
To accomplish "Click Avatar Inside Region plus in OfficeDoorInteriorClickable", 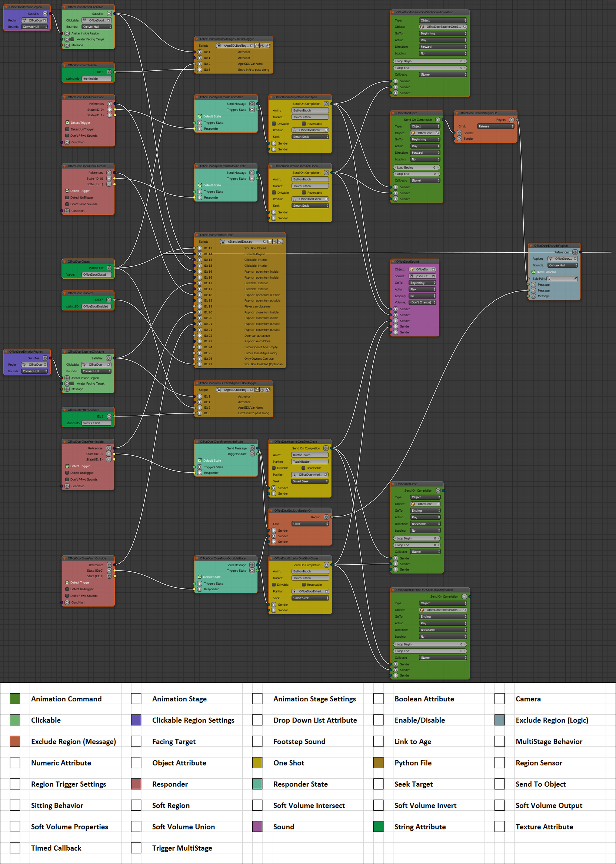I will pyautogui.click(x=67, y=33).
